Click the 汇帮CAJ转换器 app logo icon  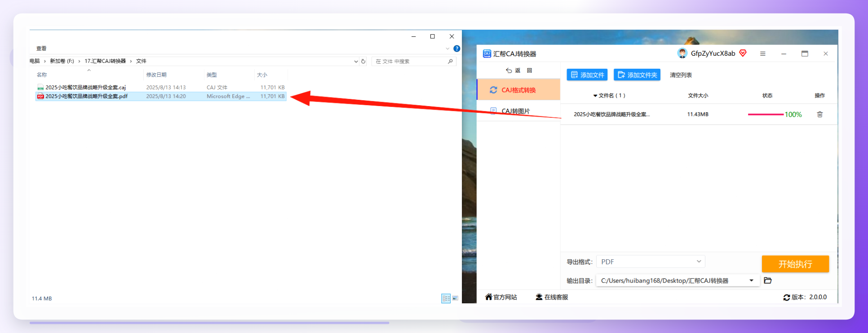coord(487,54)
